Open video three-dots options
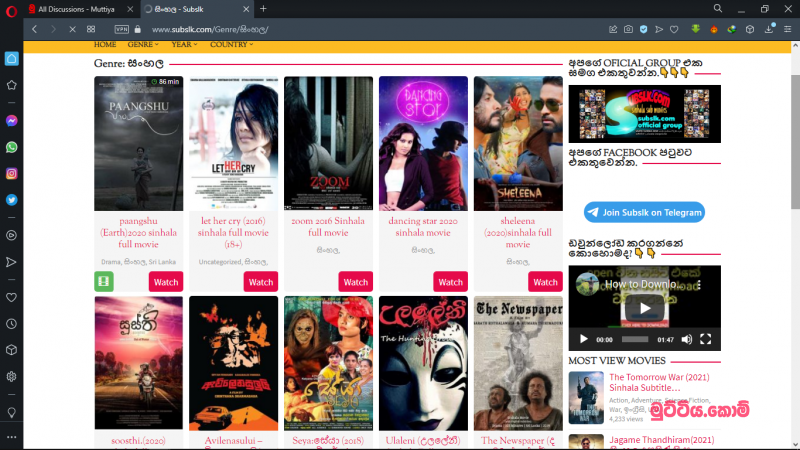The height and width of the screenshot is (450, 800). click(699, 285)
